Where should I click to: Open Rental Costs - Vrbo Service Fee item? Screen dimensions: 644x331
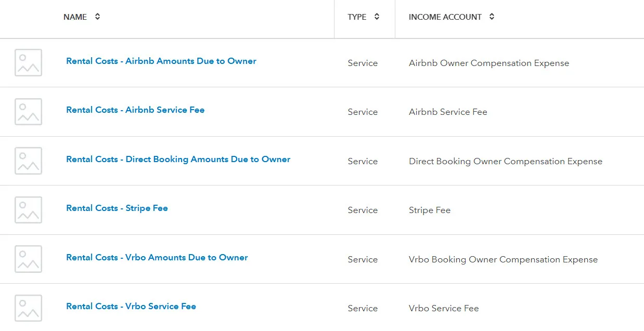coord(131,306)
